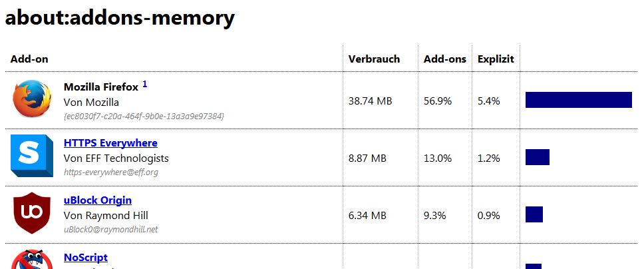Click the NoScript add-on icon
This screenshot has height=269, width=644.
click(x=32, y=260)
